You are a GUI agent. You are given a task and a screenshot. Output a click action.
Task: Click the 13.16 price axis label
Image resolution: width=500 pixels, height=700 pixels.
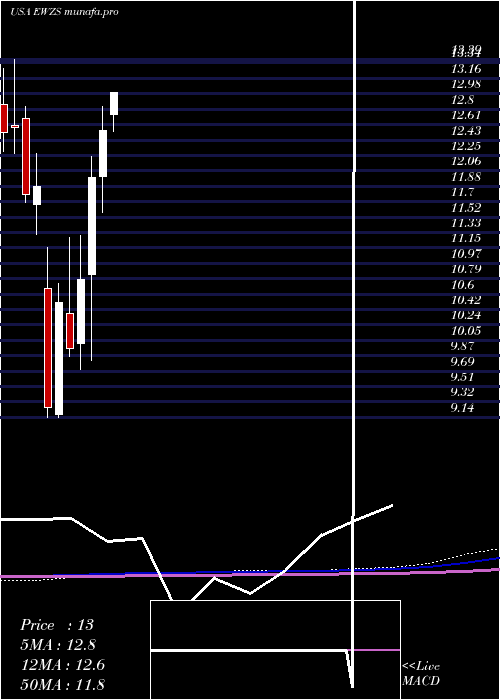466,69
